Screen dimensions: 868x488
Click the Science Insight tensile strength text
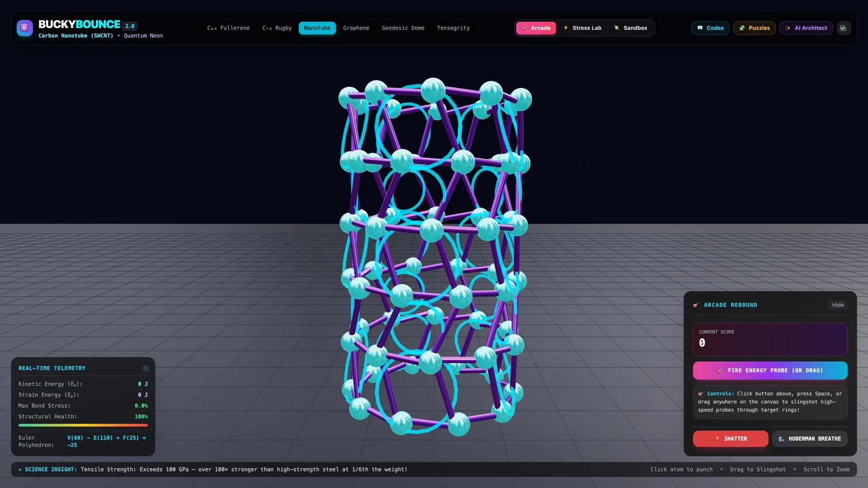tap(244, 469)
